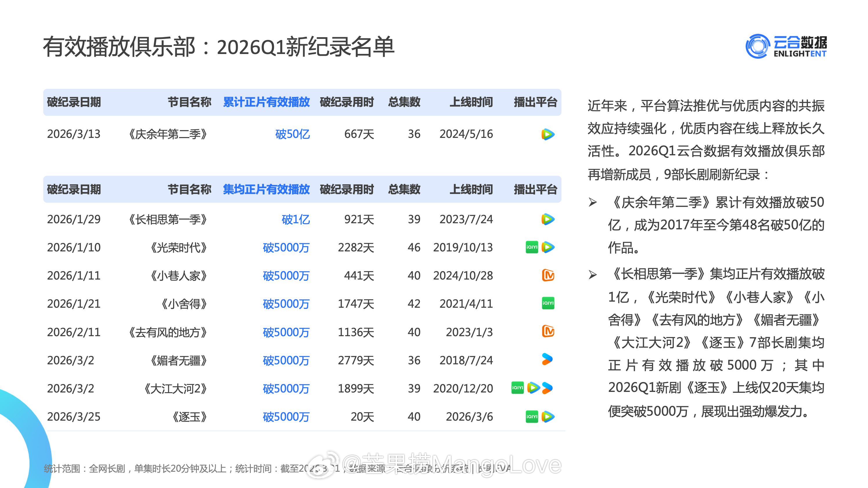Select the iQIYI icon for 大江大河2
The height and width of the screenshot is (488, 868).
pyautogui.click(x=517, y=388)
